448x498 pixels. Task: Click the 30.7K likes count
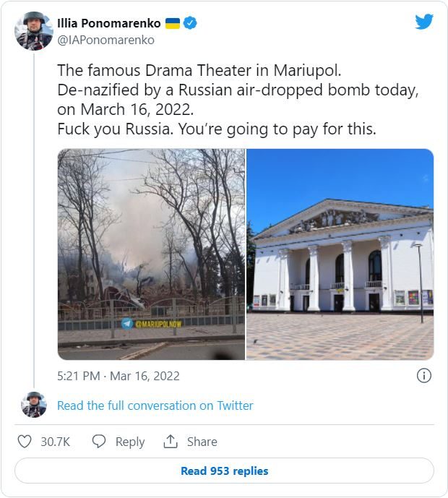(x=55, y=442)
